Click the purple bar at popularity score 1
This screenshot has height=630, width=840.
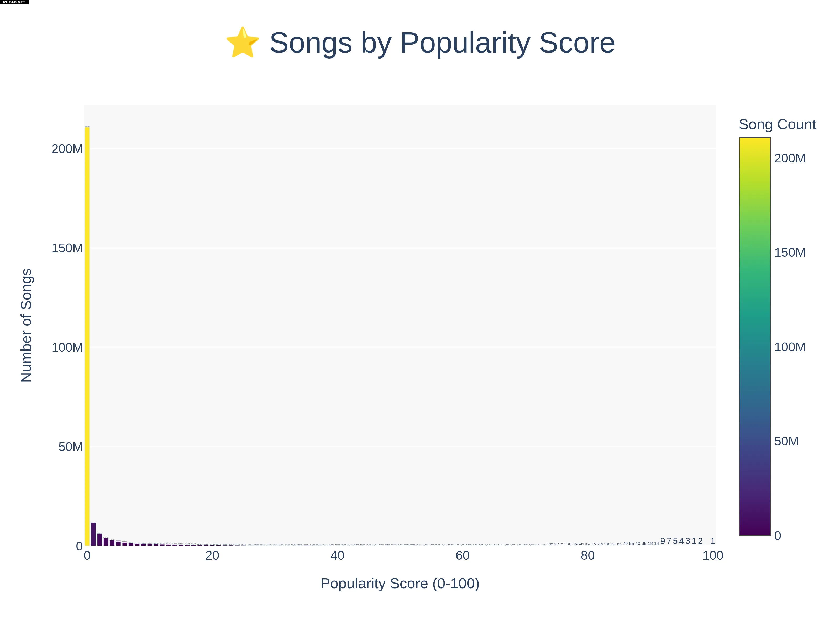coord(93,534)
